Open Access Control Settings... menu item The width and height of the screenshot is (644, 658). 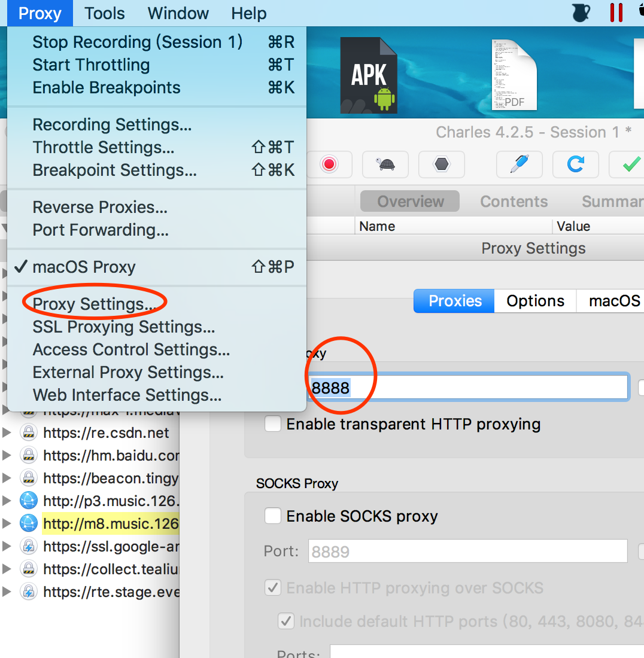[157, 349]
